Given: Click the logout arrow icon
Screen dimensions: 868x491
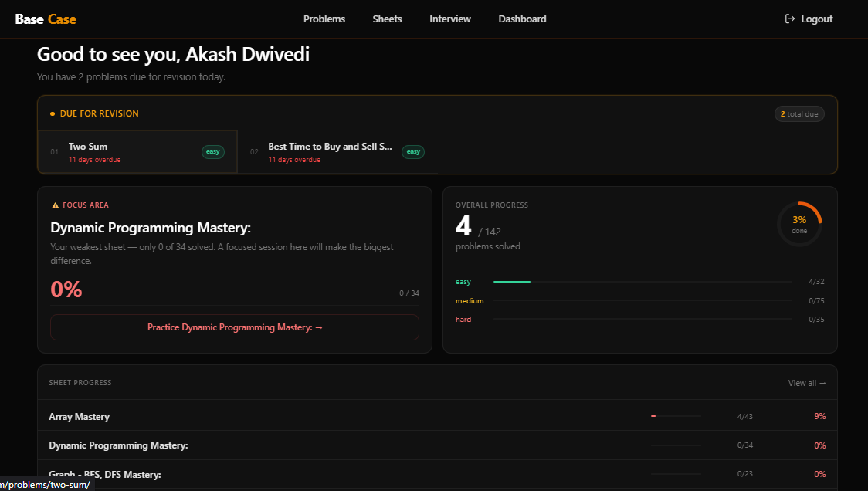Looking at the screenshot, I should (790, 19).
